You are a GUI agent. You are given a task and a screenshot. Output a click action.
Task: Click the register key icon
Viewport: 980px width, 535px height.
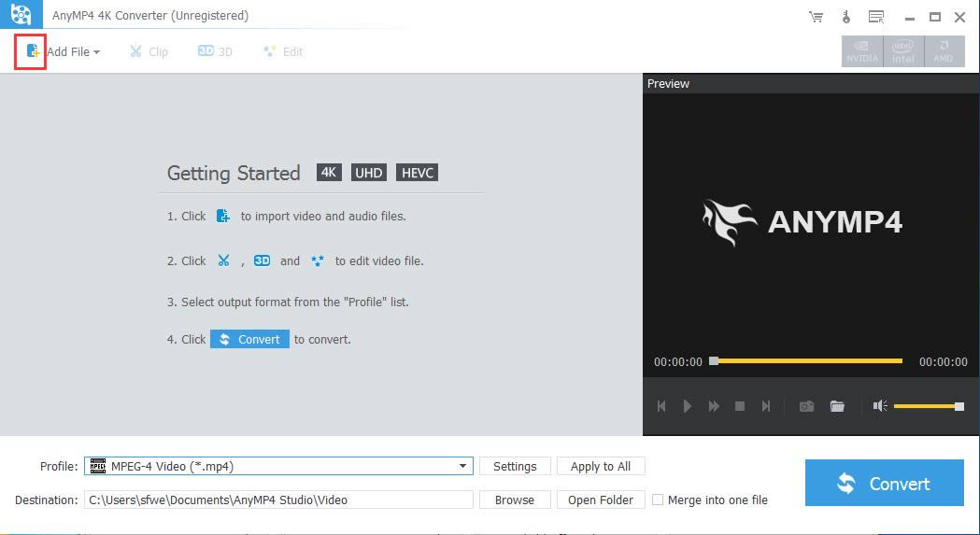coord(846,17)
